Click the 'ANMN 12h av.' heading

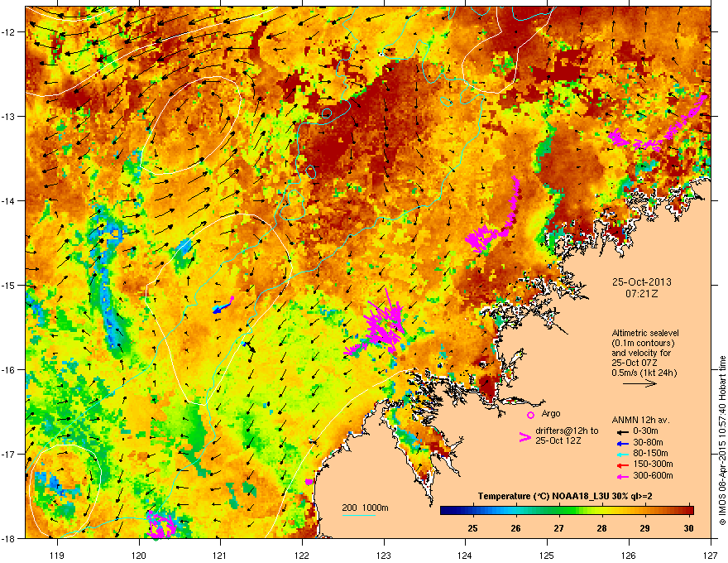pyautogui.click(x=640, y=420)
